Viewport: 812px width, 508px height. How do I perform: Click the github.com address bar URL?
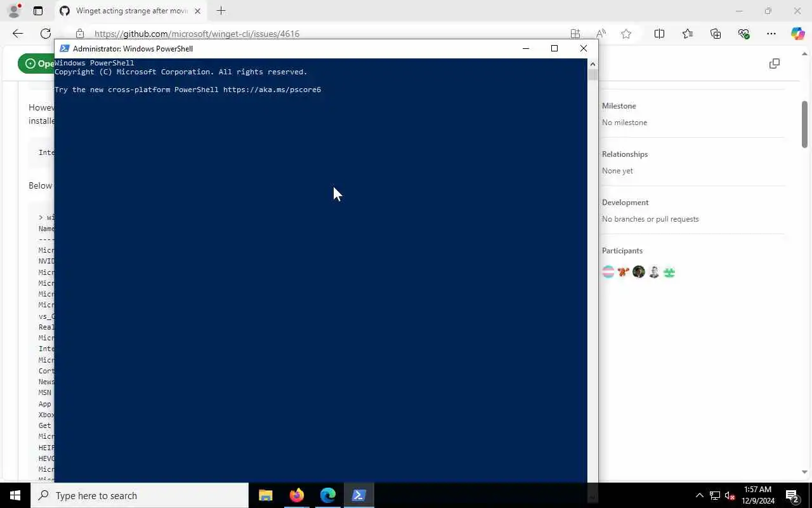click(197, 34)
